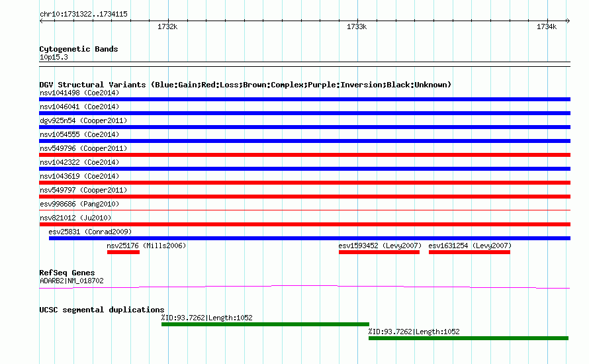Select the red bar under nsv1043619
Screen dimensions: 589x364
(x=304, y=183)
